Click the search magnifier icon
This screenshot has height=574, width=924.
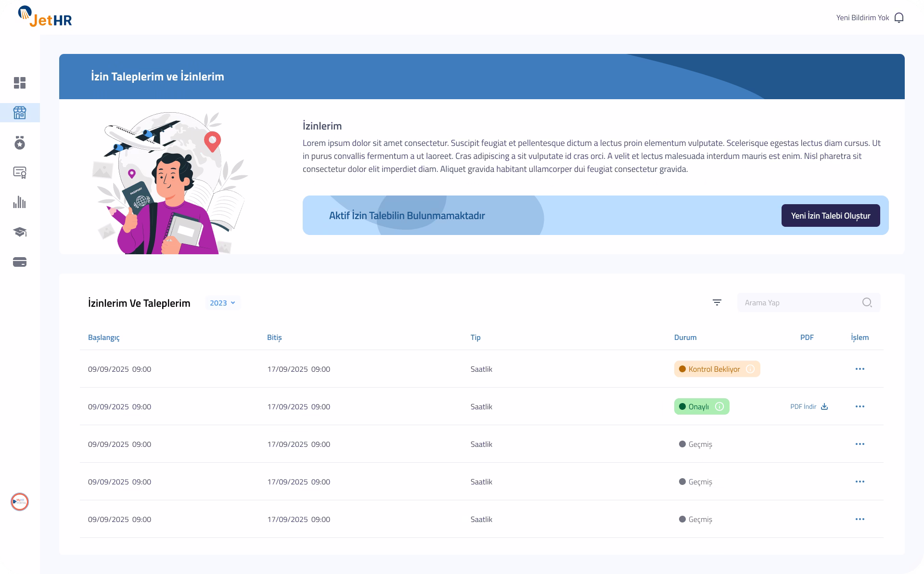(867, 302)
